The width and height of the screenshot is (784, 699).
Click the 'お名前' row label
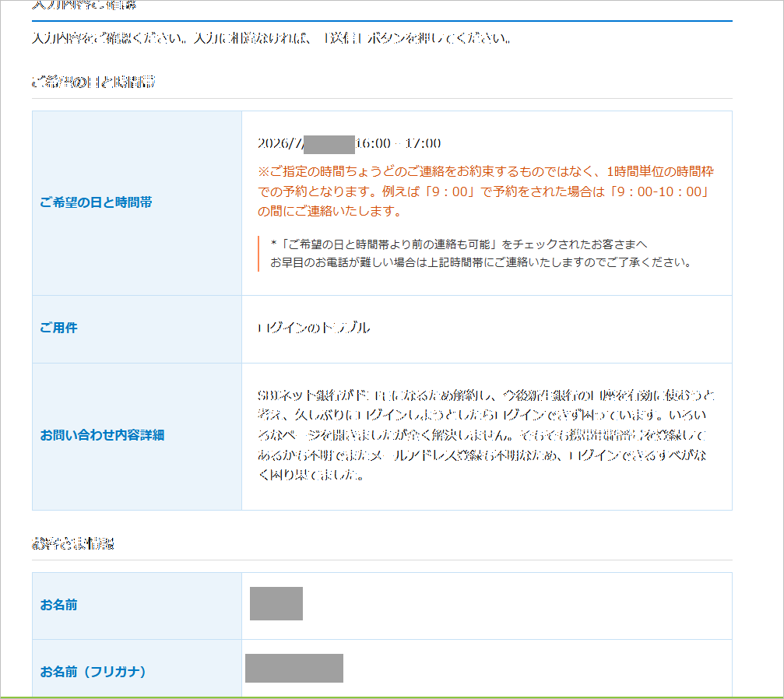[58, 605]
